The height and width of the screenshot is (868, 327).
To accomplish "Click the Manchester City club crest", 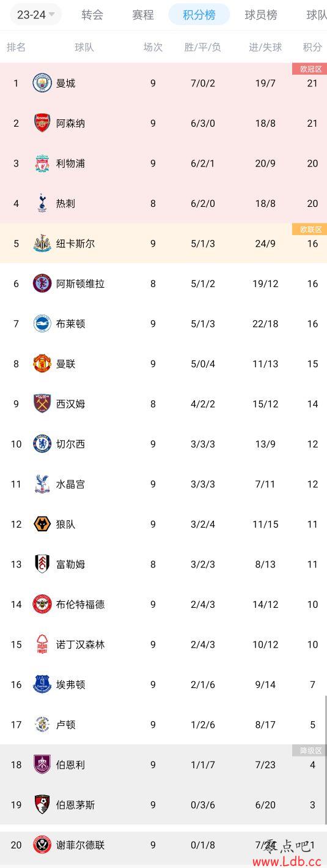I will 42,83.
